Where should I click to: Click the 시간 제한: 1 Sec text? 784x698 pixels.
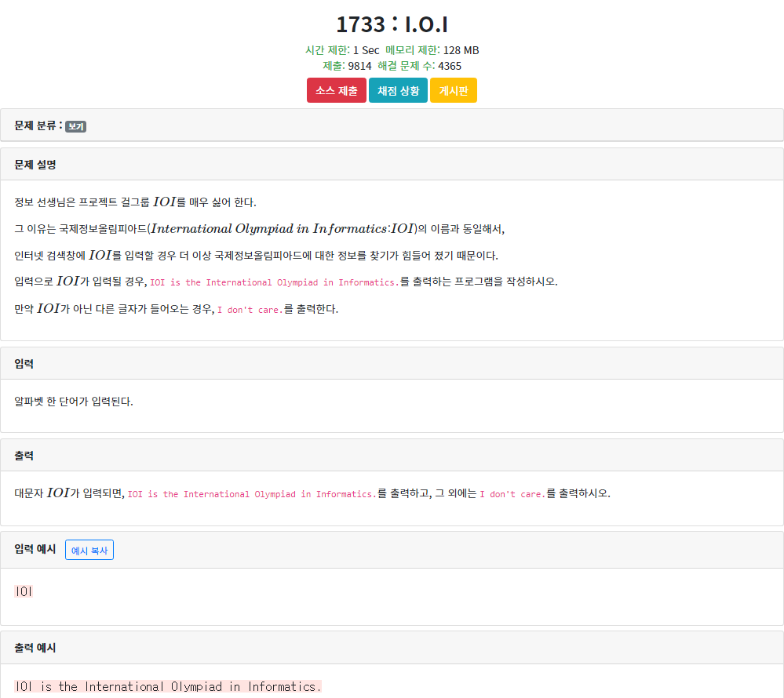tap(342, 50)
